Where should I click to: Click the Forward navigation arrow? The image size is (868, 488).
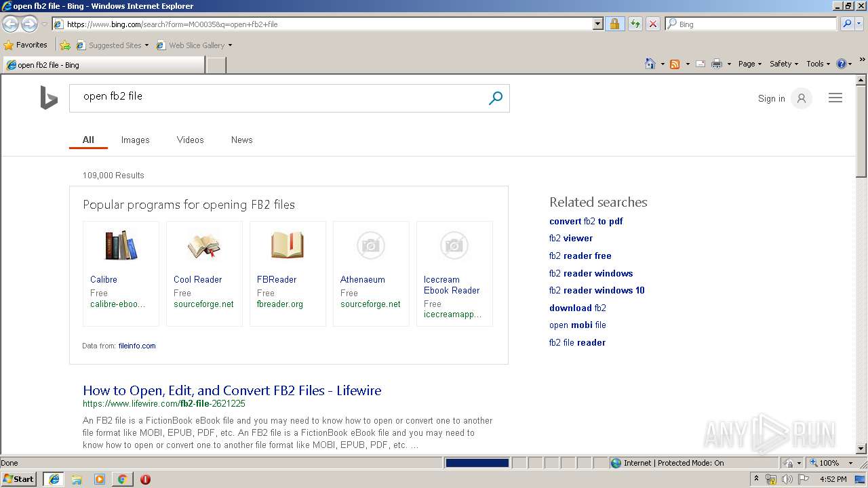(29, 24)
